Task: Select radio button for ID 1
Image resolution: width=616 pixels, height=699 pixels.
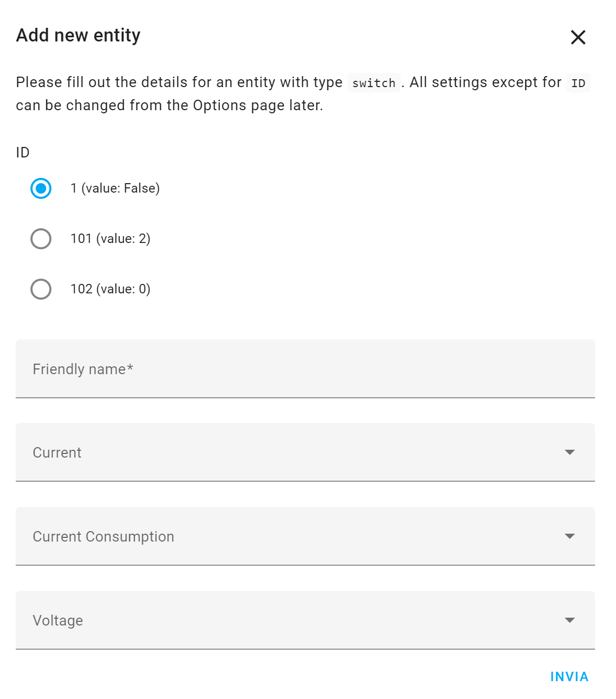Action: 41,188
